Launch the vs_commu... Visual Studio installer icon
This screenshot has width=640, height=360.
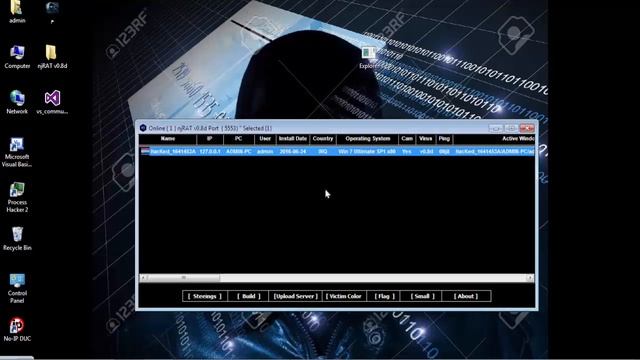click(52, 102)
